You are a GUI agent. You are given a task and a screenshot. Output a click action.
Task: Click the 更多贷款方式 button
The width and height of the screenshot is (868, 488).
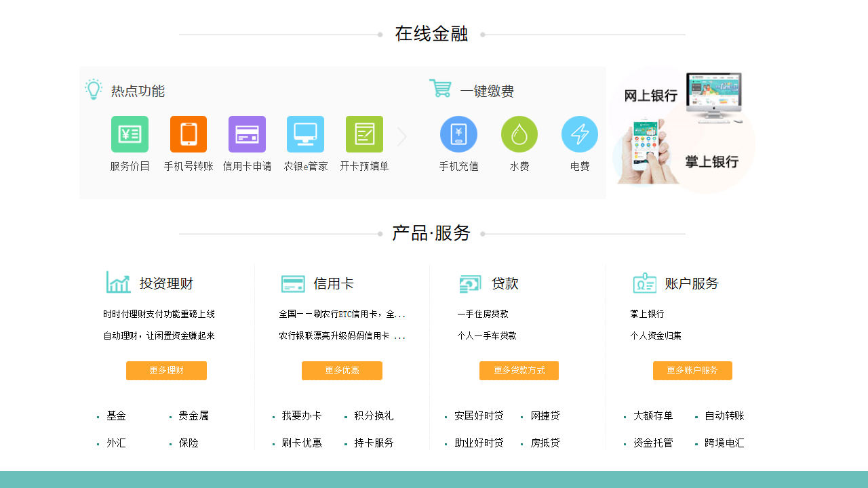pyautogui.click(x=519, y=371)
